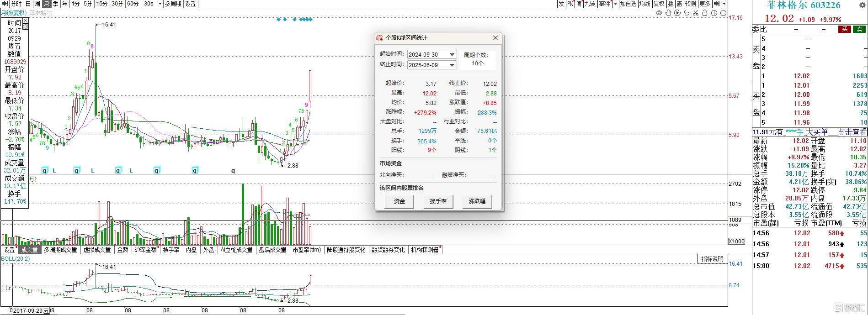Toggle the 叠 overlay option
The height and width of the screenshot is (315, 868).
pos(671,4)
